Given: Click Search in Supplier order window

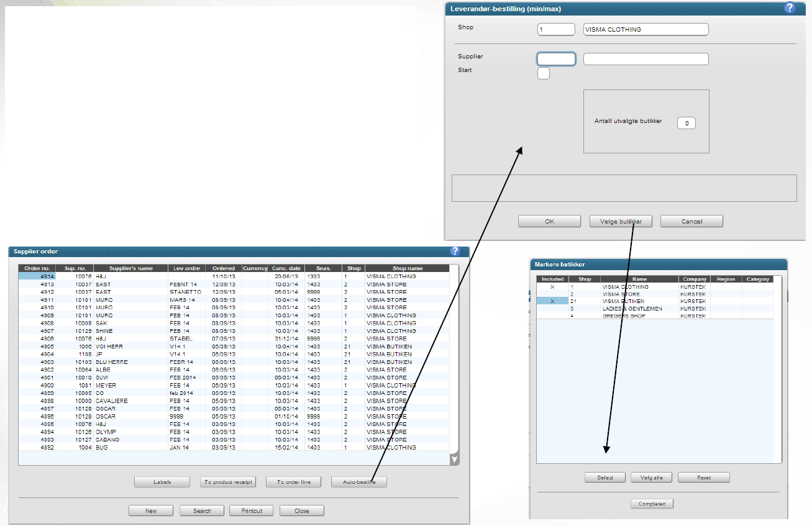Looking at the screenshot, I should click(x=202, y=510).
